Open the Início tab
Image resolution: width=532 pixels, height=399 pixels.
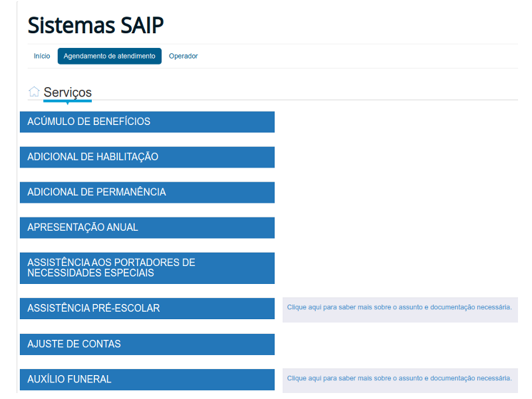pos(42,57)
